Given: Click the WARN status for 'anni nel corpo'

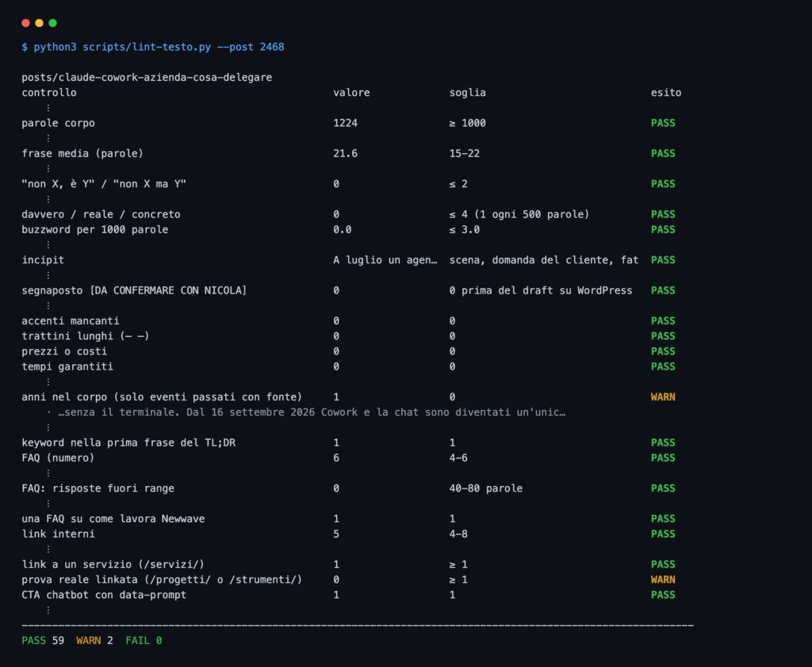Looking at the screenshot, I should 663,397.
